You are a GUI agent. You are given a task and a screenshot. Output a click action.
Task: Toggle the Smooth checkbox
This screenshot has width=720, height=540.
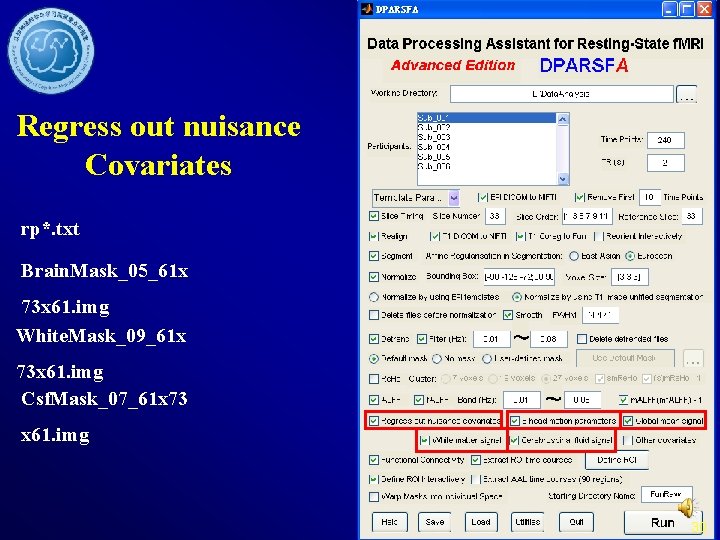click(508, 315)
